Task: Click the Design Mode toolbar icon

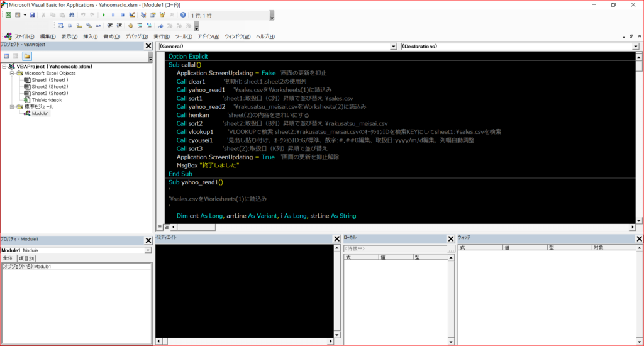Action: 131,14
